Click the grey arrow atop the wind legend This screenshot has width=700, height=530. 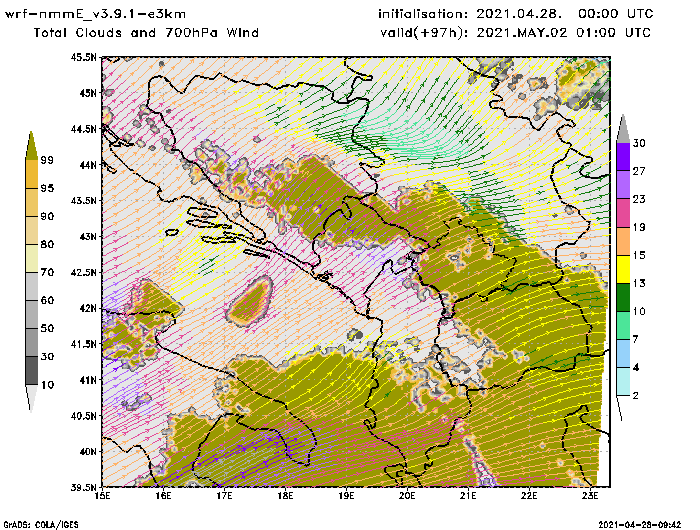tap(623, 129)
